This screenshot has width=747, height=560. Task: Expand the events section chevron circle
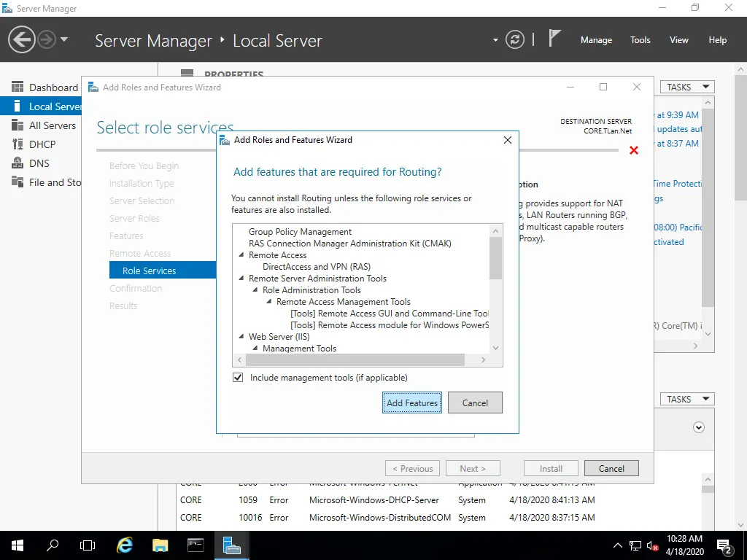click(698, 427)
